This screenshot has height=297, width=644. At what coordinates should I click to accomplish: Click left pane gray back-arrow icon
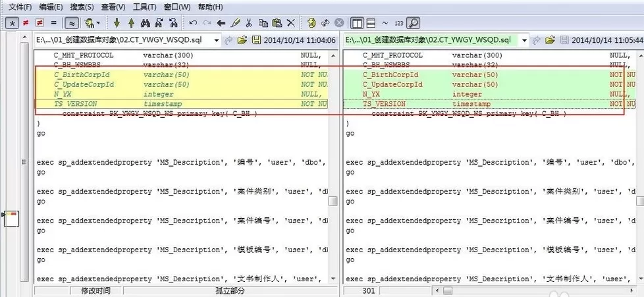pyautogui.click(x=228, y=40)
